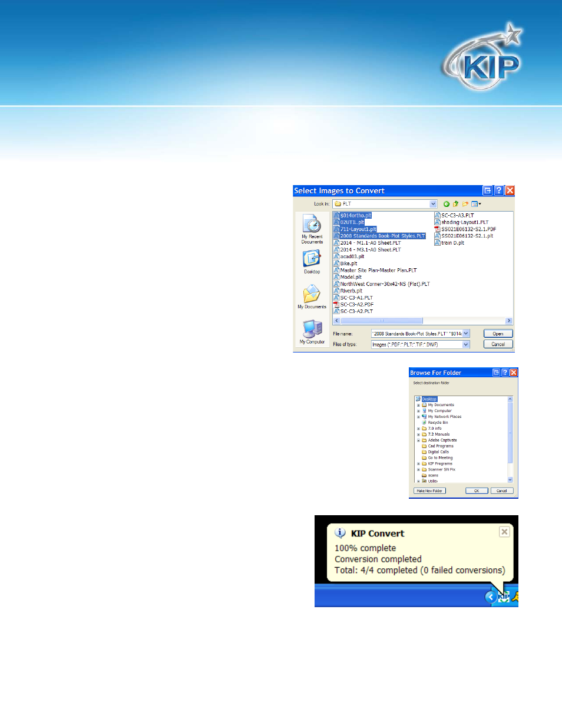Select file Riverb.plt
Viewport: 562px width, 728px height.
click(351, 291)
